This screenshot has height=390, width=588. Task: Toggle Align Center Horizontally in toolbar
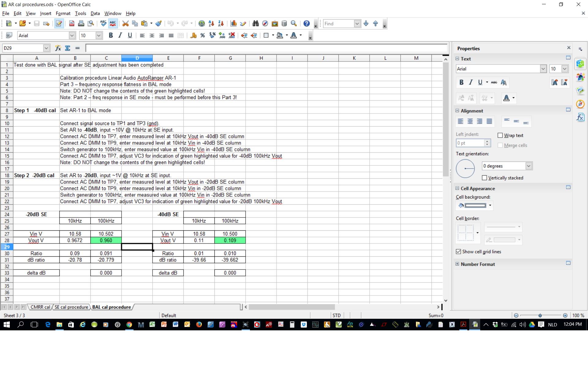click(x=152, y=35)
